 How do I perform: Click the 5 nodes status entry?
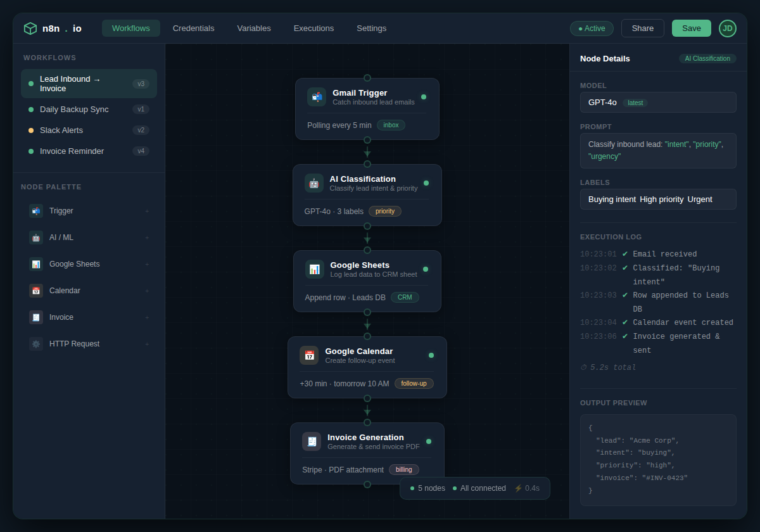[427, 488]
